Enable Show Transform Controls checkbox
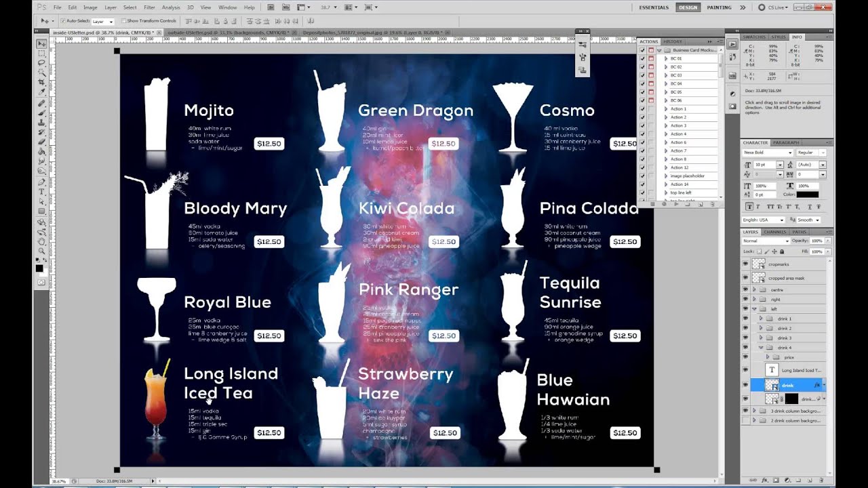Image resolution: width=868 pixels, height=488 pixels. click(123, 21)
